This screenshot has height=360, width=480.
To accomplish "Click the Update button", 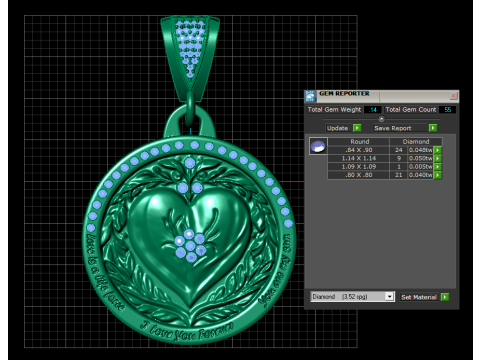I will 337,128.
